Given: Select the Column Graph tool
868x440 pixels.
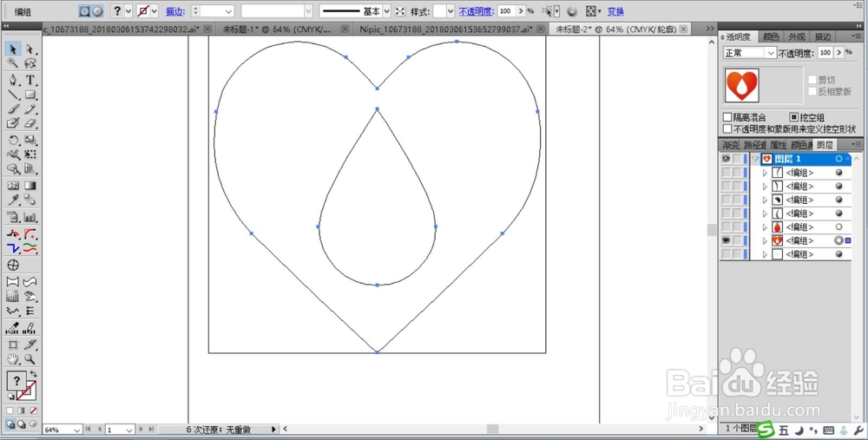Looking at the screenshot, I should 30,217.
